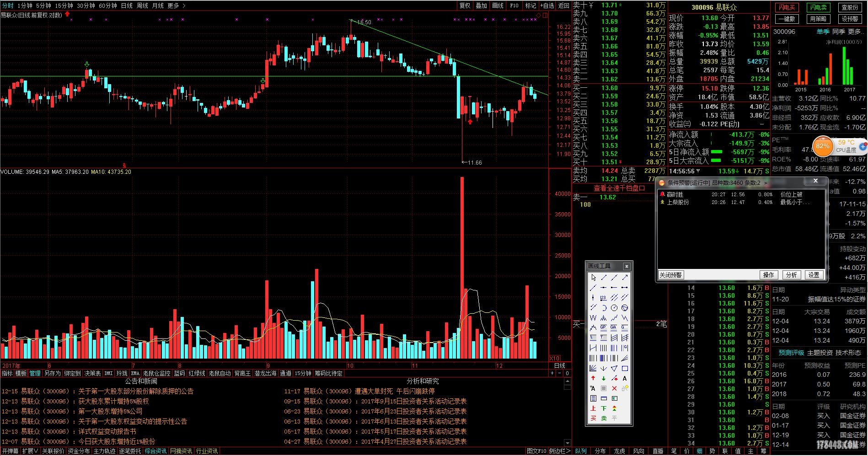Open 12-15 大股东解除质押 announcement
This screenshot has height=456, width=868.
(x=97, y=391)
